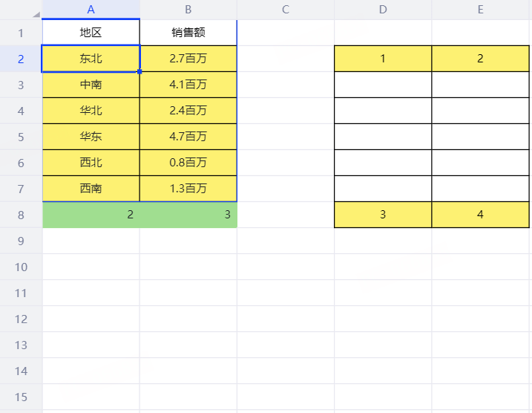The image size is (532, 413).
Task: Click the green cell containing 2
Action: click(91, 215)
